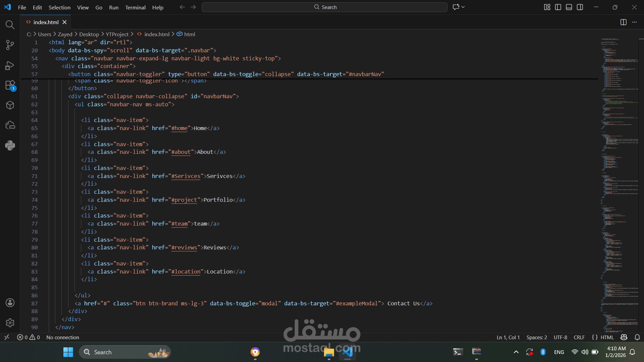Open Extensions view with update badge
644x362 pixels.
(x=10, y=85)
